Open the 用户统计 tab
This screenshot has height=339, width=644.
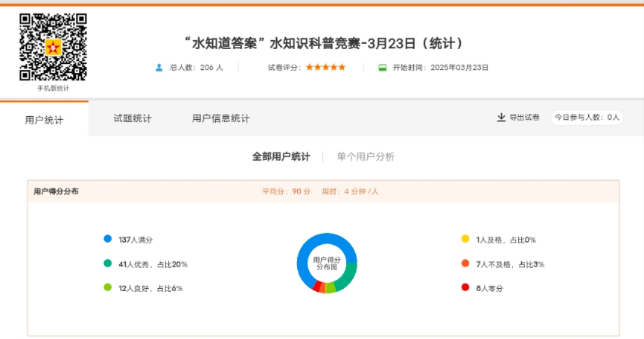[44, 120]
